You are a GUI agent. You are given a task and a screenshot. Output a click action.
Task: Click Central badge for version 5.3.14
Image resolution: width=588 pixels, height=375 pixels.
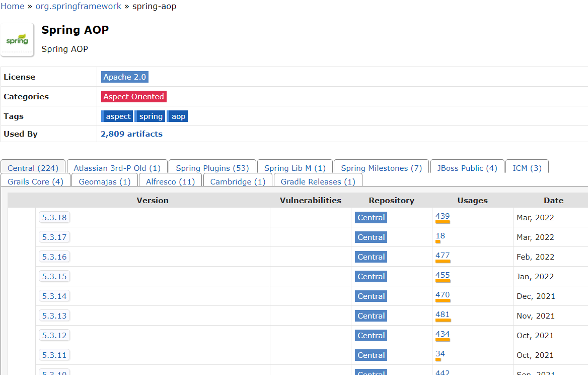click(371, 296)
